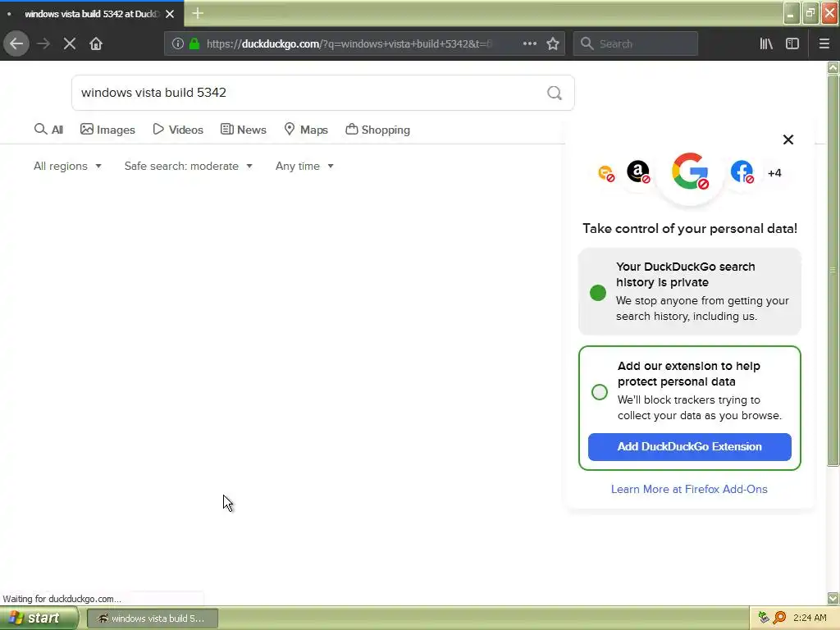Viewport: 840px width, 630px height.
Task: Go back to the previous page
Action: click(x=16, y=43)
